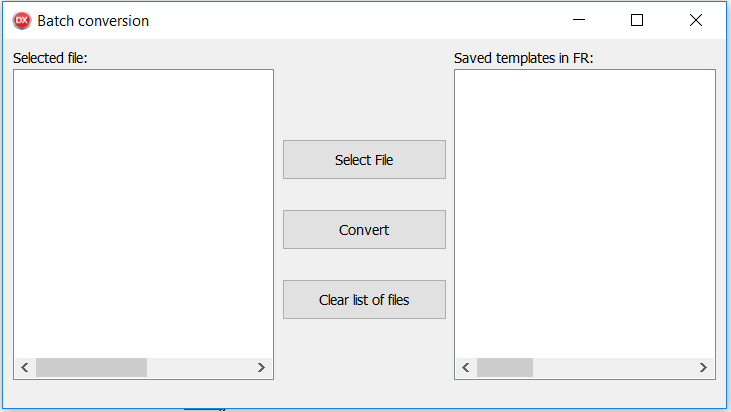This screenshot has height=412, width=731.
Task: Click Saved templates horizontal scrollbar thumb
Action: click(505, 368)
